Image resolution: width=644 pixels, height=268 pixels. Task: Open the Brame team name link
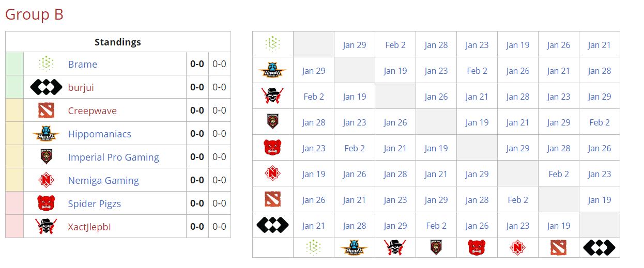tap(83, 65)
